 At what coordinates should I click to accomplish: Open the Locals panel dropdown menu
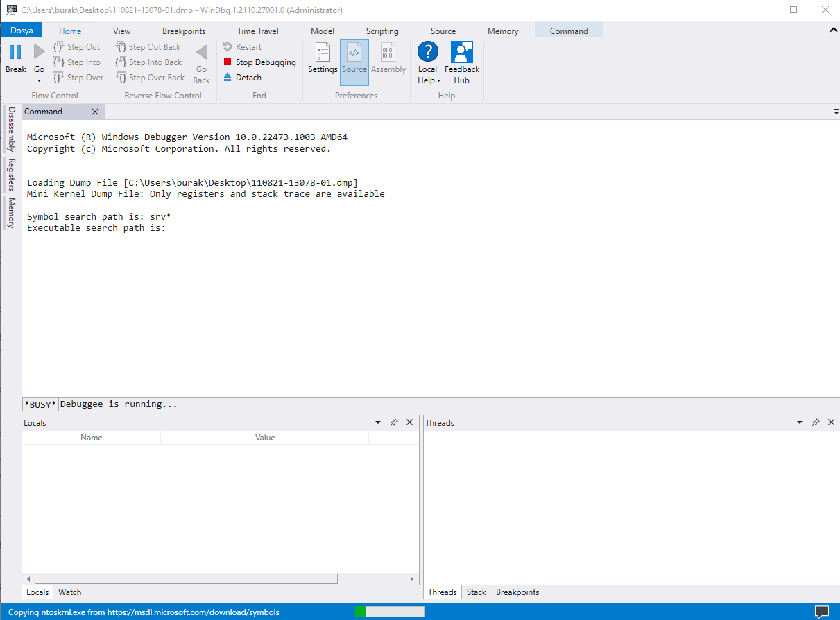[378, 422]
